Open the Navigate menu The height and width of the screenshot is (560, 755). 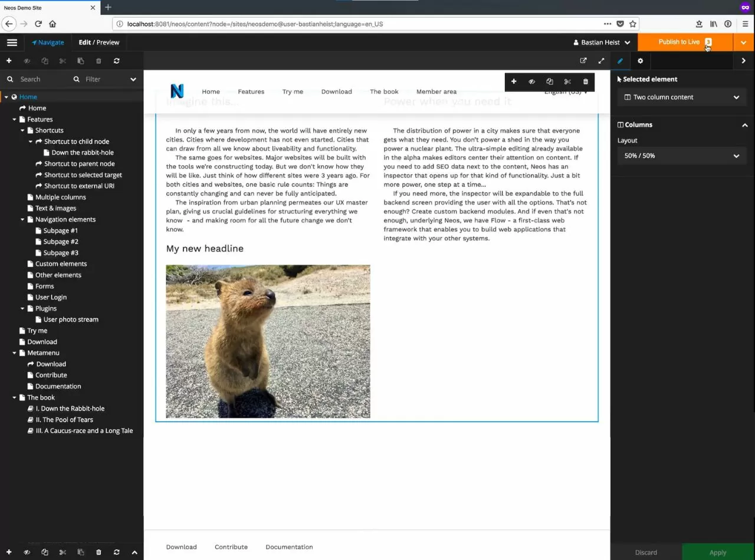click(x=47, y=42)
